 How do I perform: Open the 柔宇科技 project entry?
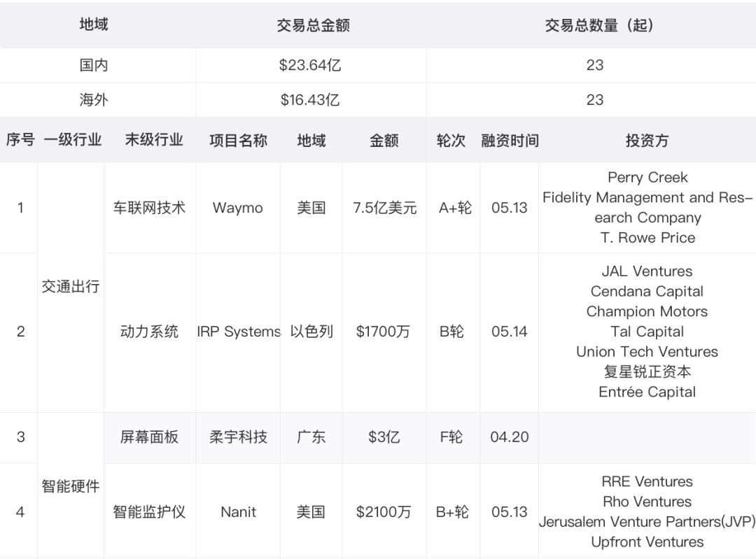[238, 437]
